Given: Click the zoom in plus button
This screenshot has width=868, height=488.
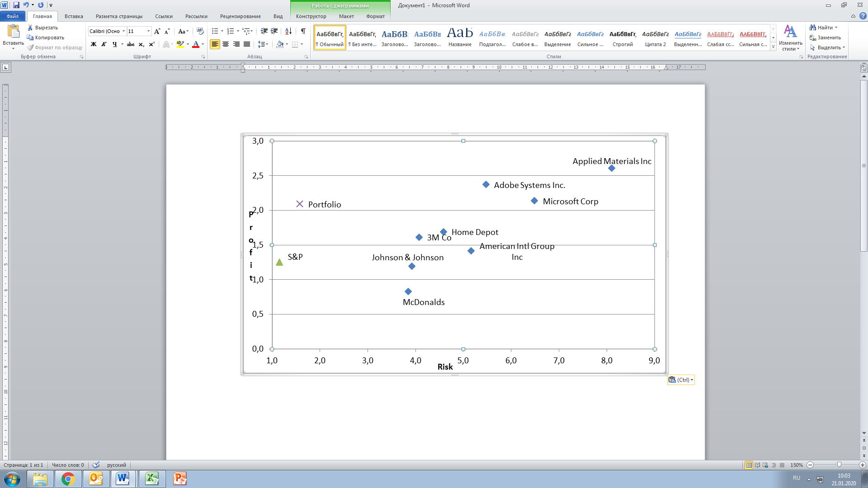Looking at the screenshot, I should [x=862, y=465].
